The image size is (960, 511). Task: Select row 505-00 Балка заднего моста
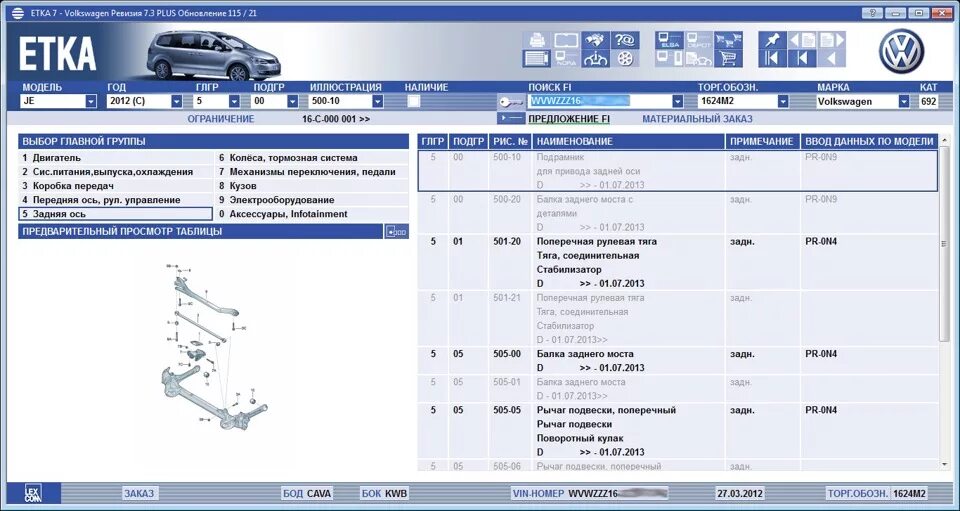(x=678, y=361)
